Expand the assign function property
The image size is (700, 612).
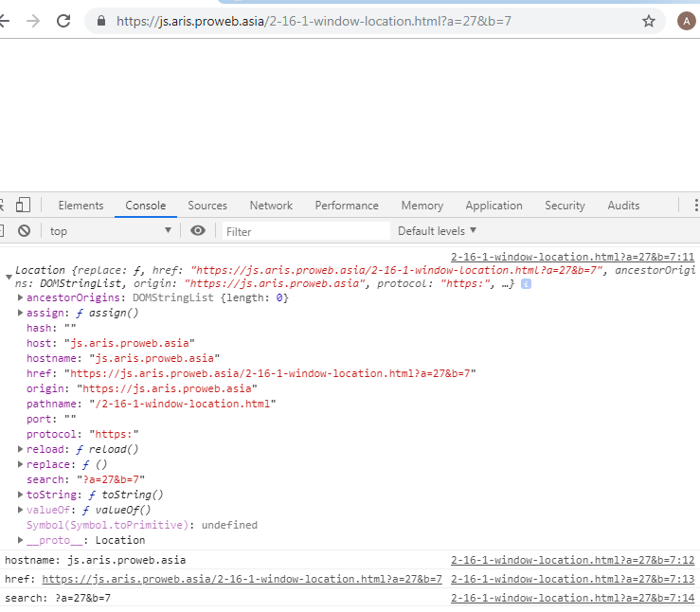(x=20, y=313)
